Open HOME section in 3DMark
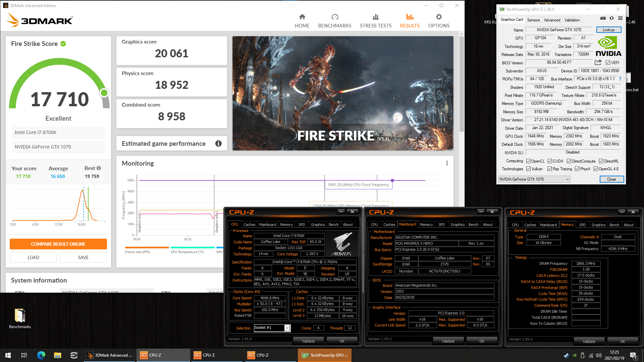The width and height of the screenshot is (644, 362). 302,21
